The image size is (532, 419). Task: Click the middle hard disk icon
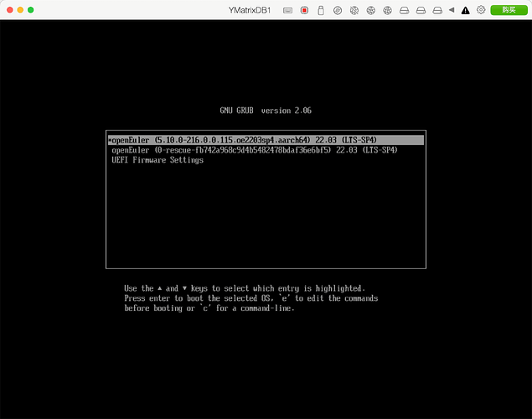click(421, 10)
